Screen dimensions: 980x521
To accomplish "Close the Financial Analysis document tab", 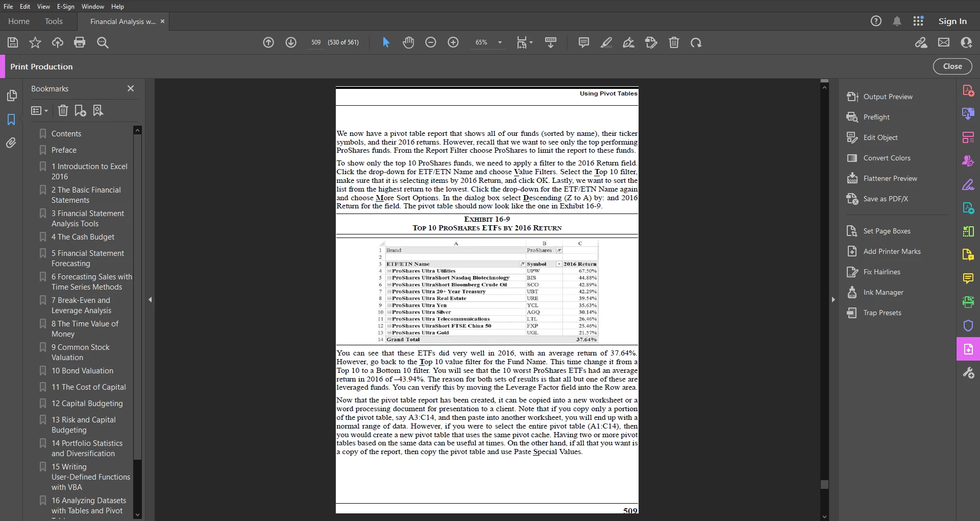I will tap(162, 21).
